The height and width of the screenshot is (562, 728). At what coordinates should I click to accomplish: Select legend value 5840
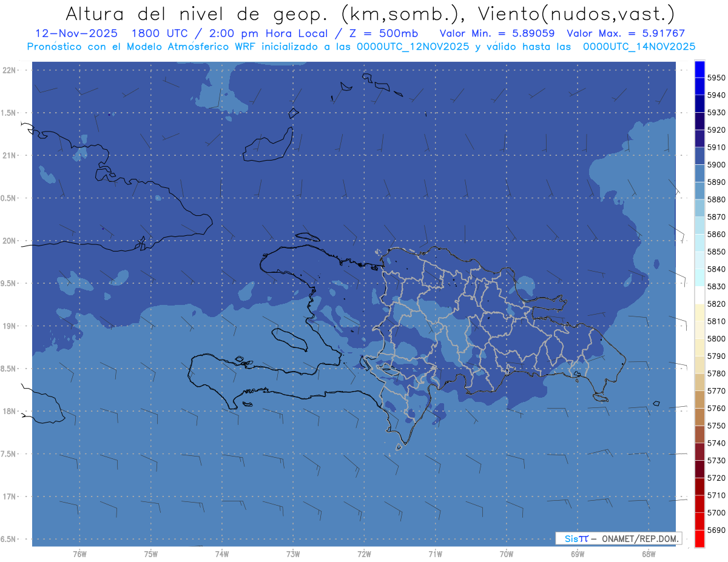coord(716,269)
